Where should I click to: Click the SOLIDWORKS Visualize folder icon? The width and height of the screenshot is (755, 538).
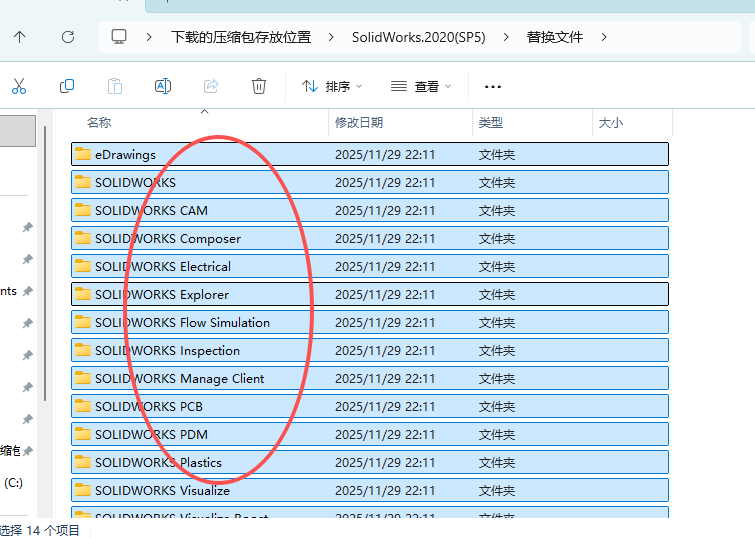click(x=83, y=489)
